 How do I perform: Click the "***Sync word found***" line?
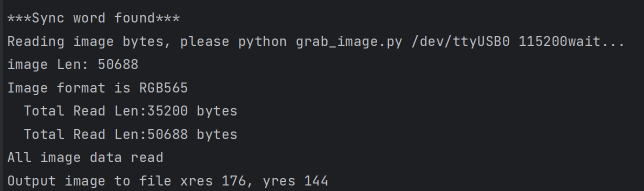[93, 18]
